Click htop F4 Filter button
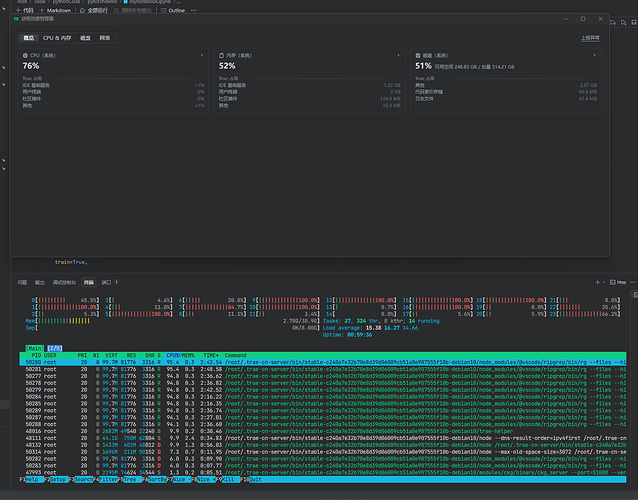The width and height of the screenshot is (638, 500). (x=105, y=480)
